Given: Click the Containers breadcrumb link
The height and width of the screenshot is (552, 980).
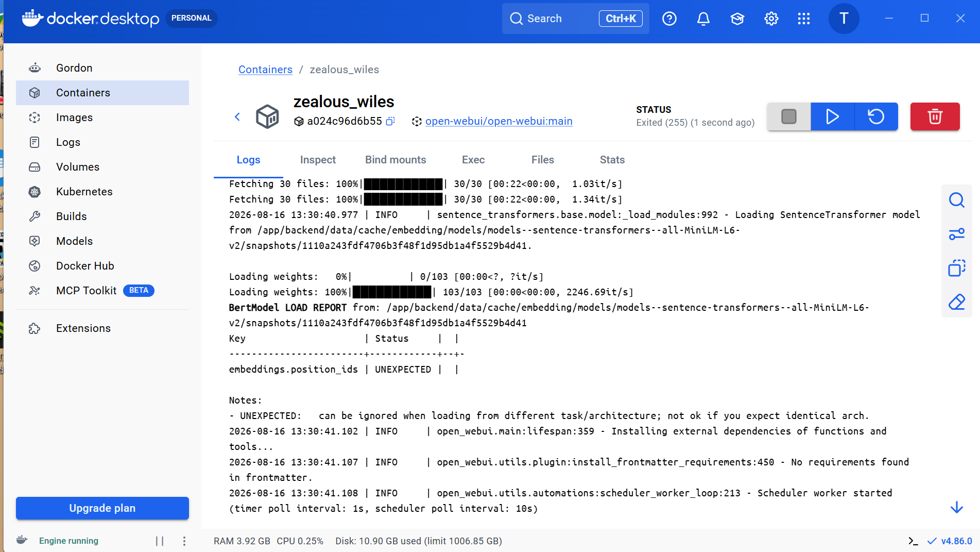Looking at the screenshot, I should pyautogui.click(x=265, y=70).
